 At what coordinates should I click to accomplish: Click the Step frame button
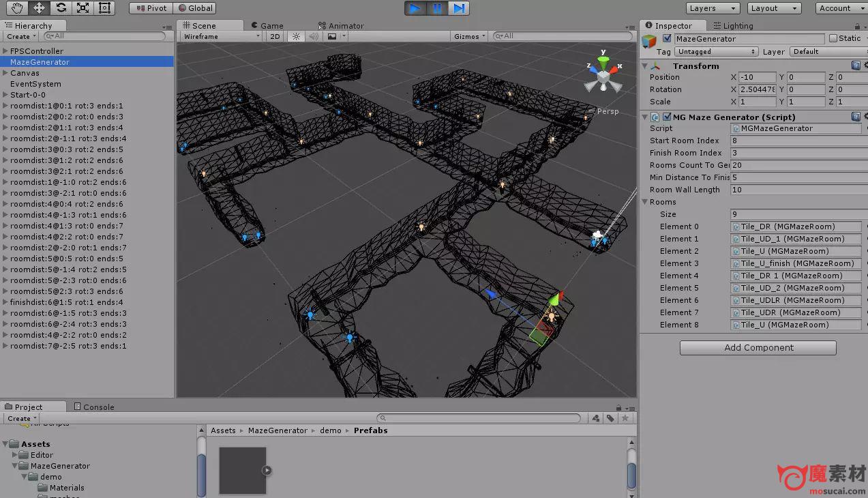[459, 8]
